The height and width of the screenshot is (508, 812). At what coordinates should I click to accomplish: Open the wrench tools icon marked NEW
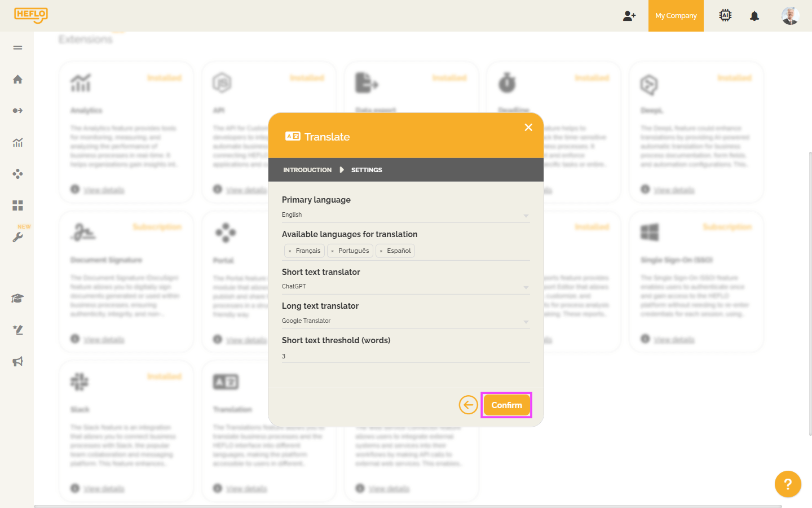[x=17, y=238]
